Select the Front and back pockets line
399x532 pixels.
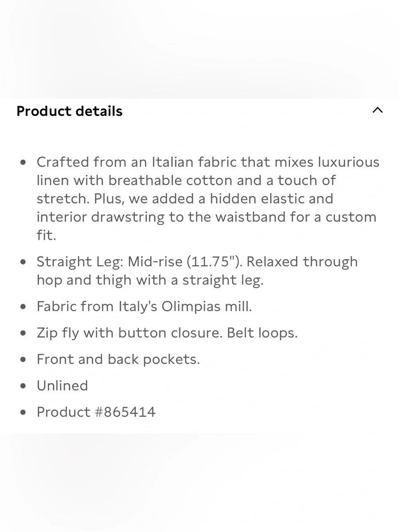[x=118, y=359]
